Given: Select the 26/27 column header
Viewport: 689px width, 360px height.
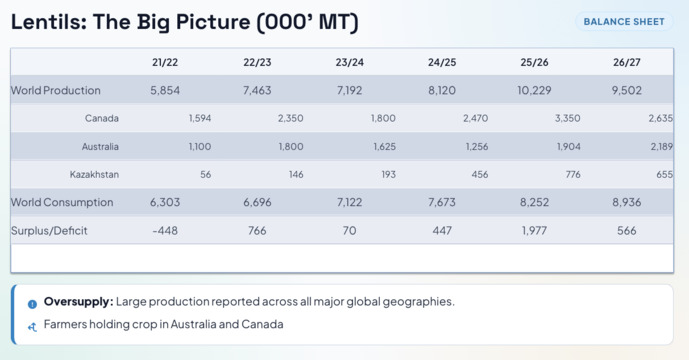Looking at the screenshot, I should pos(627,62).
